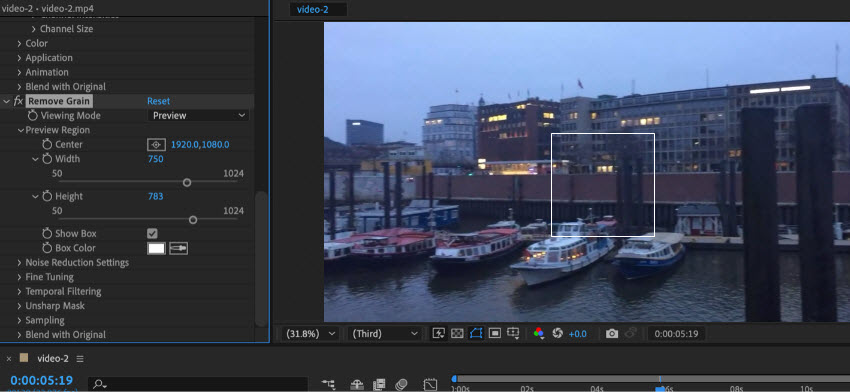Expand the Temporal Filtering group
The height and width of the screenshot is (392, 850).
point(20,292)
